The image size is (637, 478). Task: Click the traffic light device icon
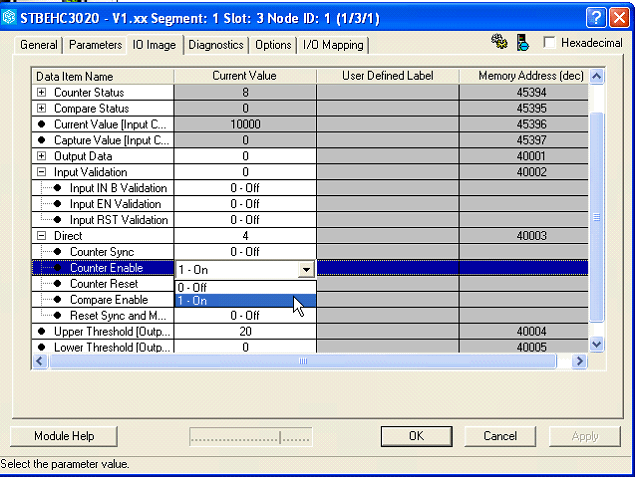click(522, 42)
